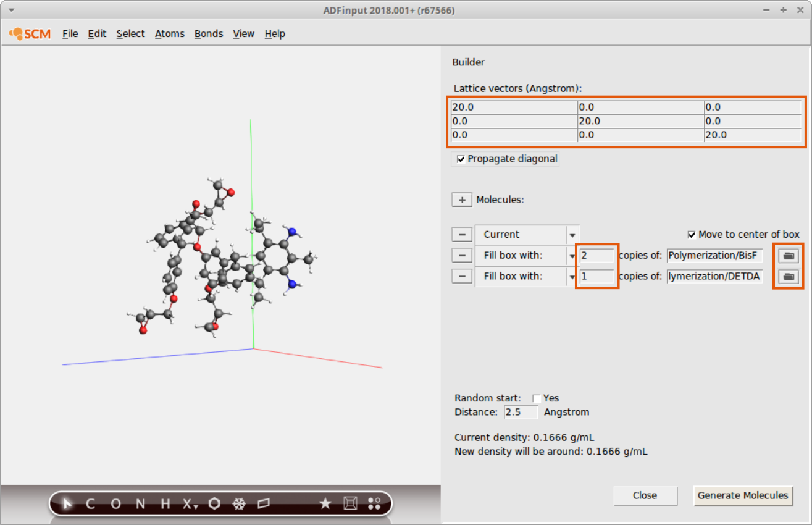The width and height of the screenshot is (812, 525).
Task: Click second row middle lattice cell 20.0
Action: [640, 121]
